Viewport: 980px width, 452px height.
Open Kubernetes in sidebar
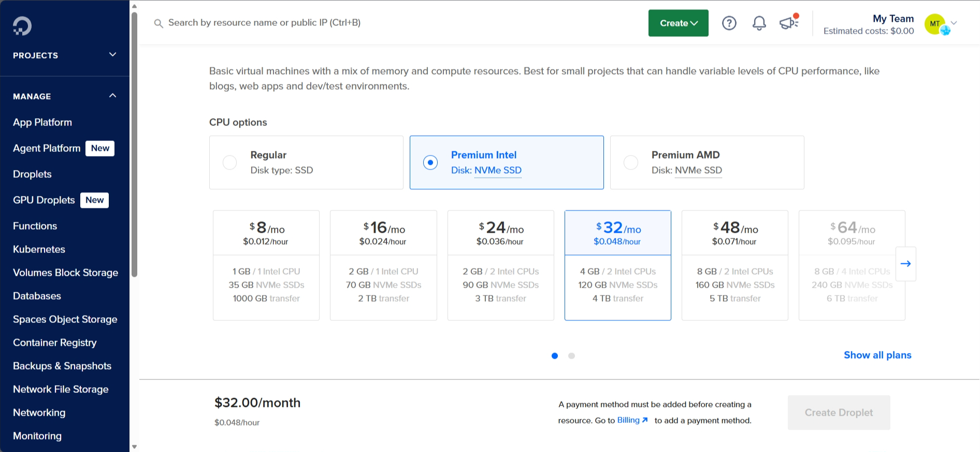pyautogui.click(x=39, y=249)
